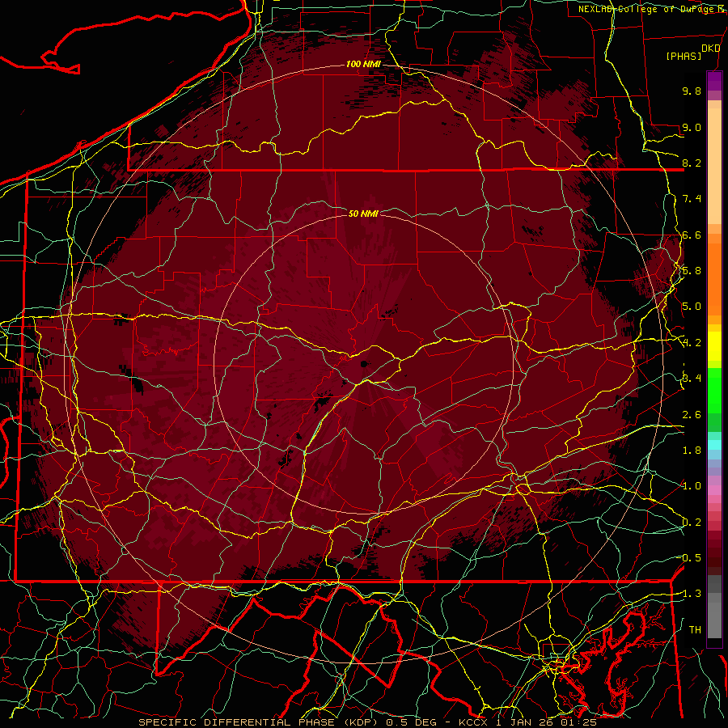Click the 100 NMI range ring label
This screenshot has width=728, height=728.
coord(363,64)
